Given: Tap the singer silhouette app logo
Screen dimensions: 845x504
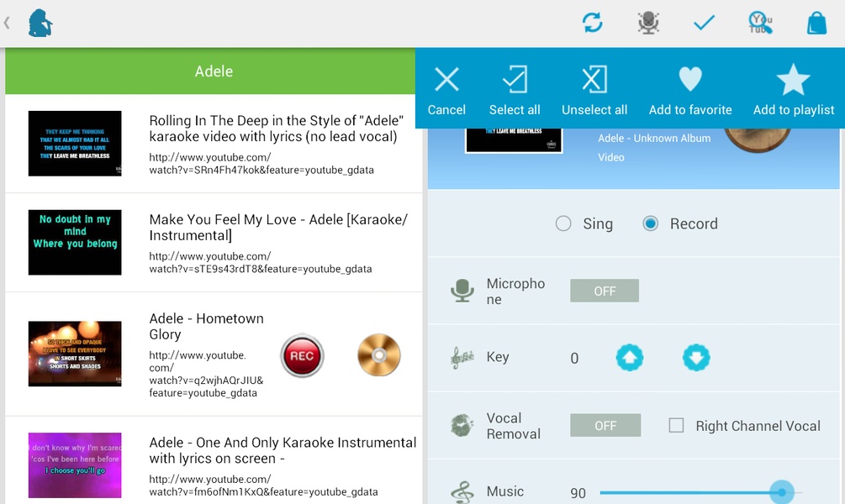Looking at the screenshot, I should (40, 24).
